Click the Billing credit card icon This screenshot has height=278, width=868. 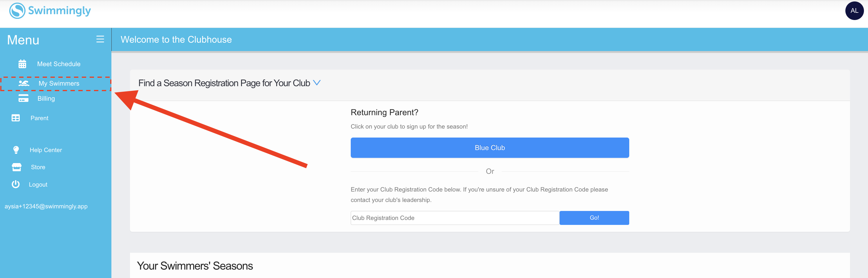click(x=23, y=98)
